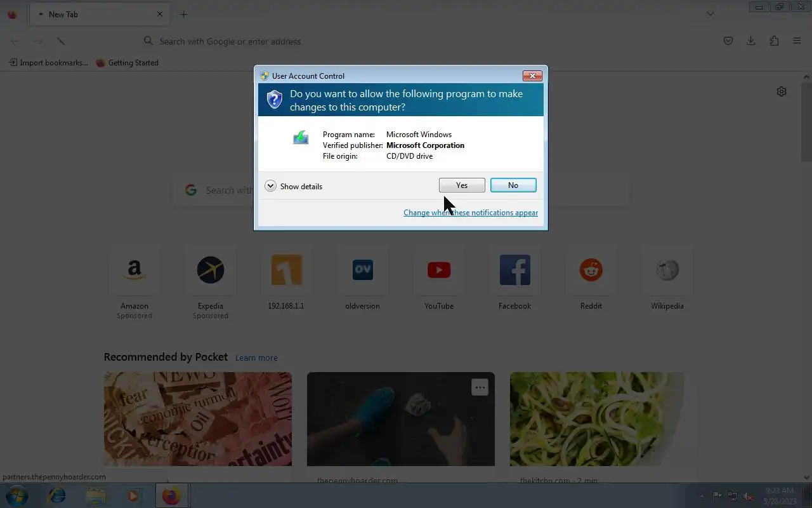Open the Facebook shortcut tile

514,278
